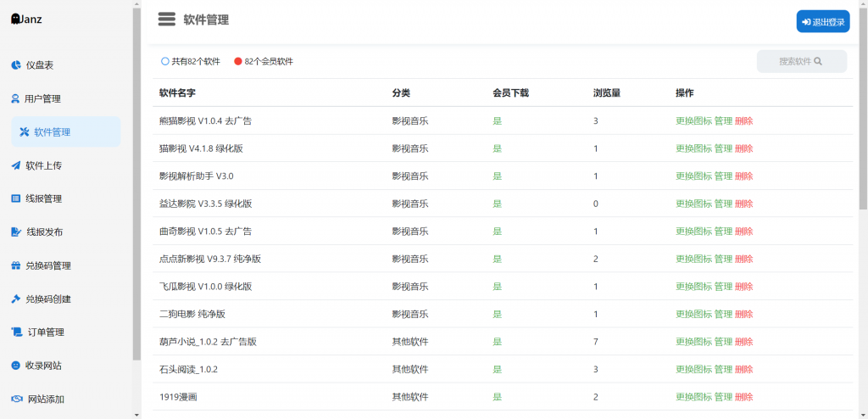Click 管理 for 熊猫影视 V1.0.4
Image resolution: width=868 pixels, height=419 pixels.
723,120
